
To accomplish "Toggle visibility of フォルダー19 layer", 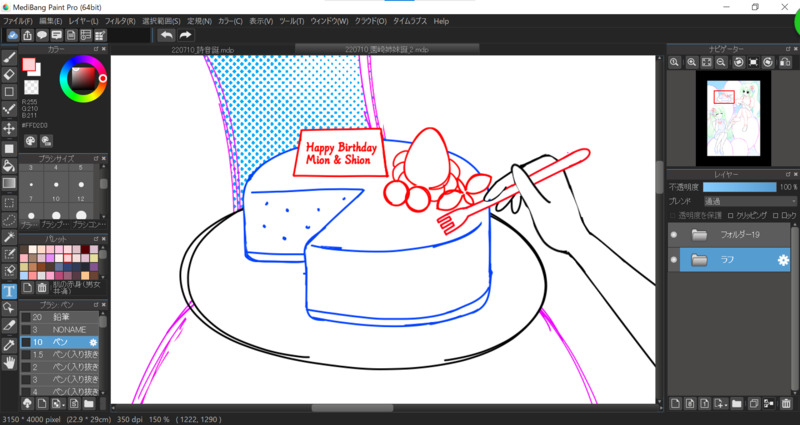I will (x=674, y=235).
